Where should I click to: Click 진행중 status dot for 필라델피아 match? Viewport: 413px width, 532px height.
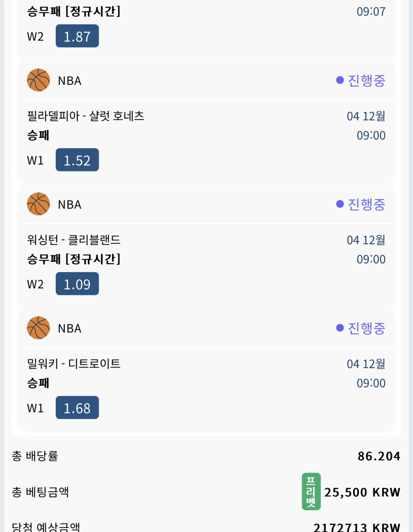340,80
